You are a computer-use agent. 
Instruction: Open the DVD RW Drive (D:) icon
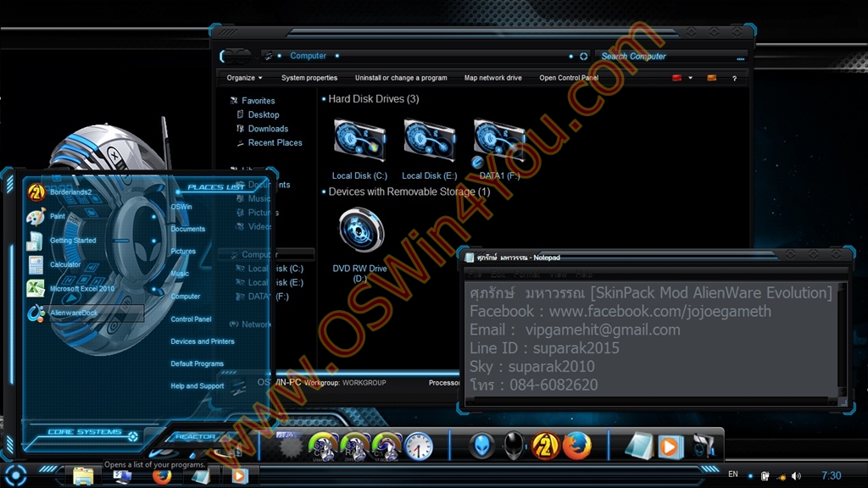(x=359, y=230)
